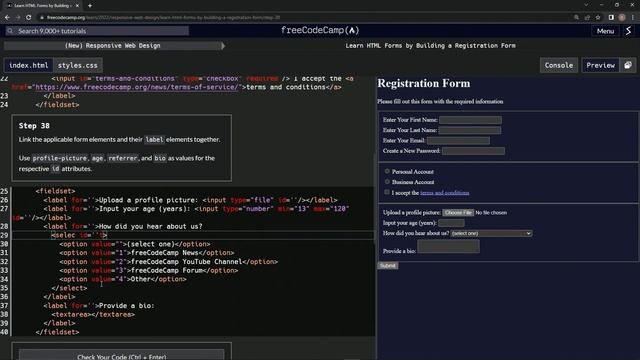Click the (New) Responsive Web Design breadcrumb
The width and height of the screenshot is (640, 360).
(x=112, y=46)
